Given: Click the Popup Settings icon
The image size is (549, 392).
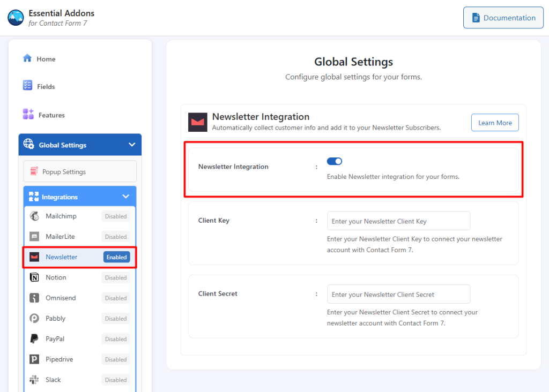Looking at the screenshot, I should [34, 171].
